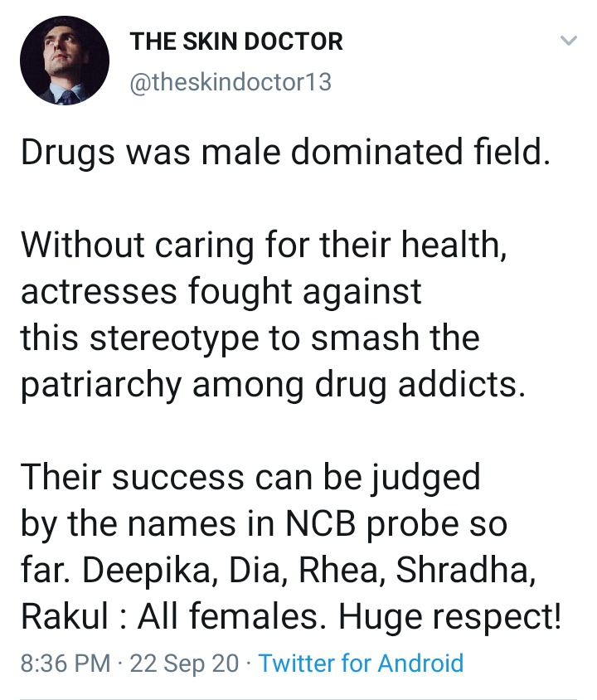Image resolution: width=597 pixels, height=700 pixels.
Task: Click the display name THE SKIN DOCTOR
Action: (236, 41)
